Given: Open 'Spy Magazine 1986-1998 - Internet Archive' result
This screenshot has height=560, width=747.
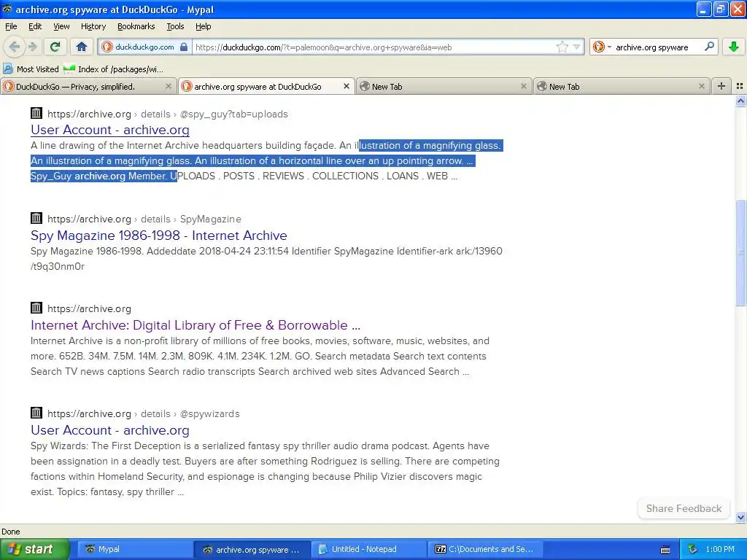Looking at the screenshot, I should 158,236.
